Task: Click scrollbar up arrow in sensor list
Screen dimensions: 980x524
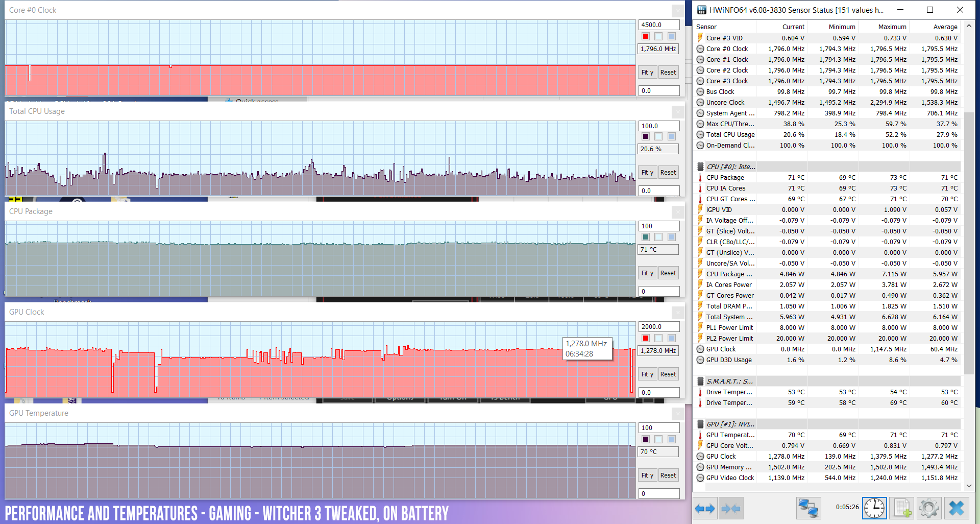Action: [969, 26]
